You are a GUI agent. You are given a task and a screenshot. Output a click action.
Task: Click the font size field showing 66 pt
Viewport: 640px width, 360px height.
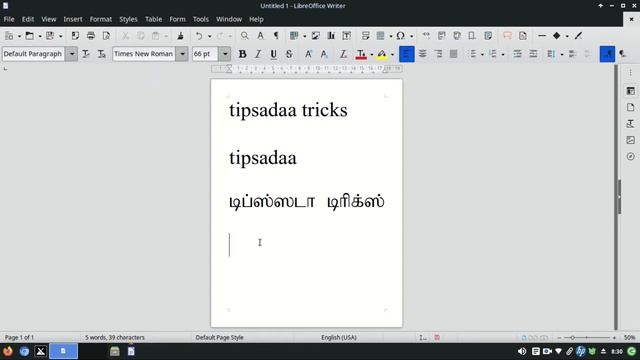[x=205, y=54]
